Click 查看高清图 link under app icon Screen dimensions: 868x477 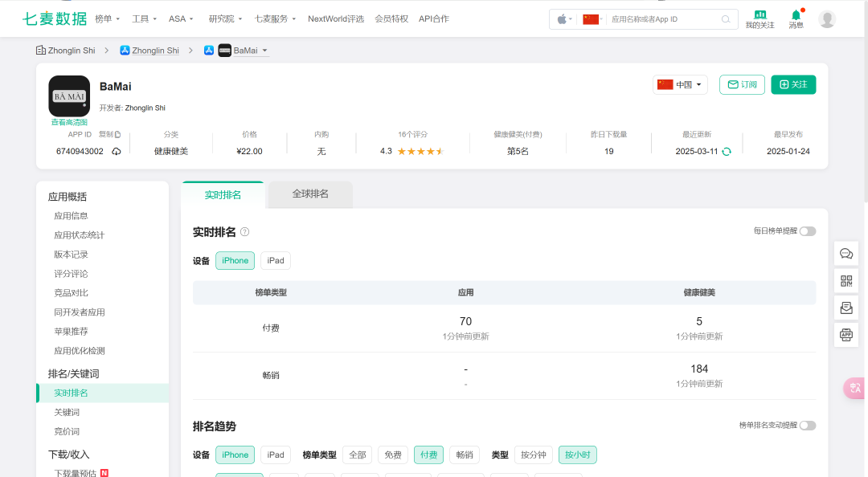coord(69,122)
